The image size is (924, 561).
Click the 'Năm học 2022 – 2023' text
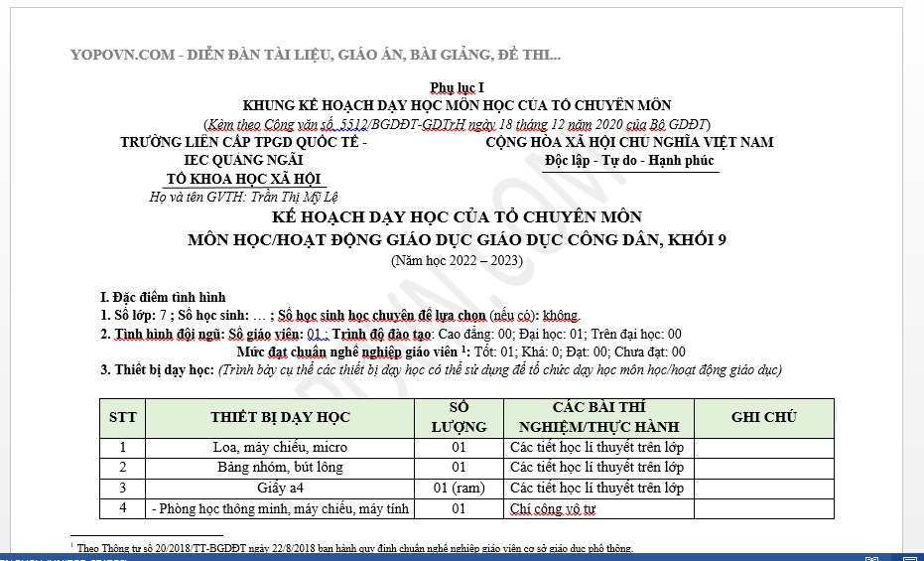[x=457, y=261]
